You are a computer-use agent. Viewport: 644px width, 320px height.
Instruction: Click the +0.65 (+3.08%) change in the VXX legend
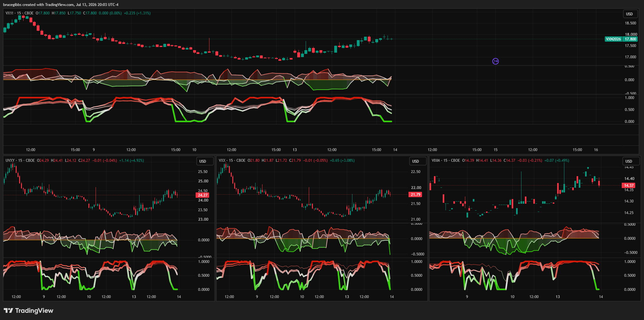pos(342,160)
